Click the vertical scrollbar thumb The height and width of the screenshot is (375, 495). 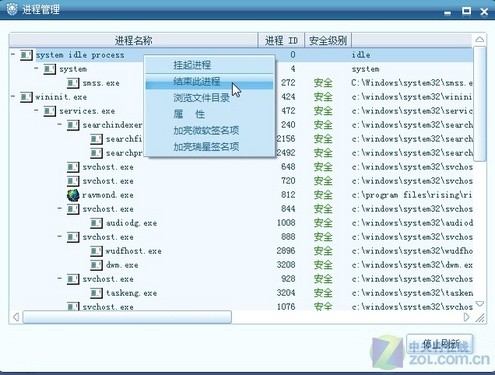pyautogui.click(x=480, y=104)
